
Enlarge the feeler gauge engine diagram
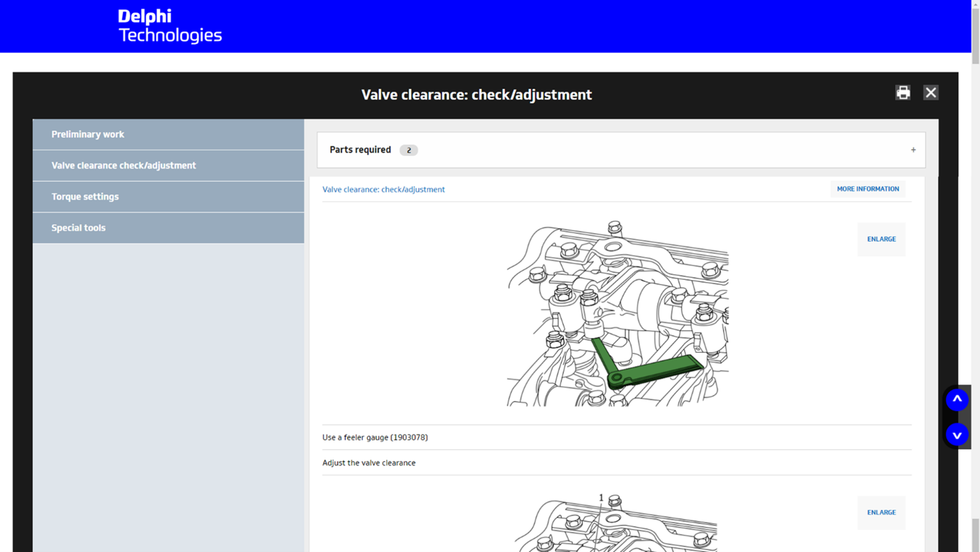point(881,239)
